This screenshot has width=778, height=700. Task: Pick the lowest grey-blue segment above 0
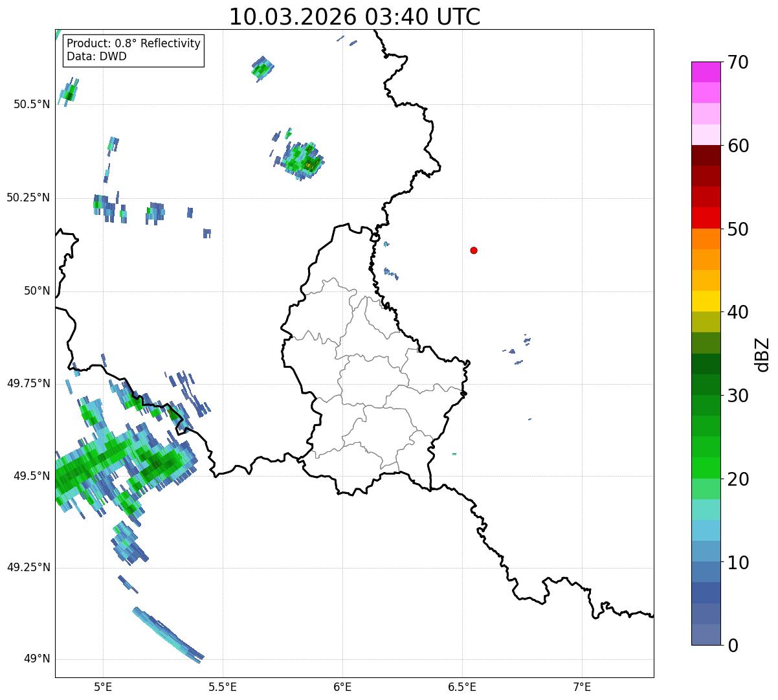tap(706, 635)
